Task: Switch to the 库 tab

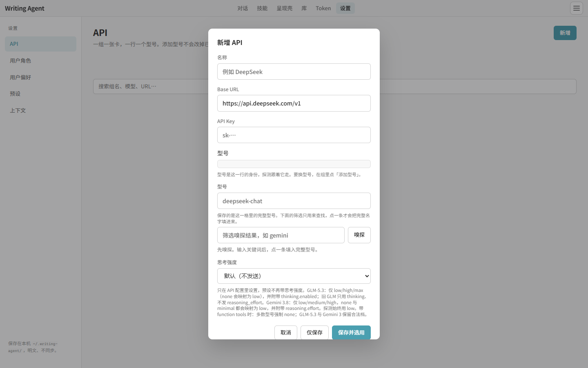Action: coord(304,8)
